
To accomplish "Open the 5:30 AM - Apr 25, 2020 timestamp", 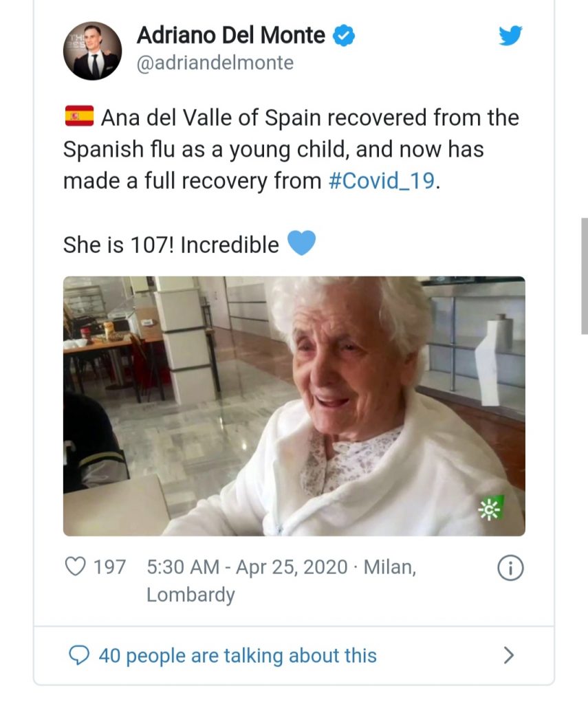I will [x=247, y=567].
